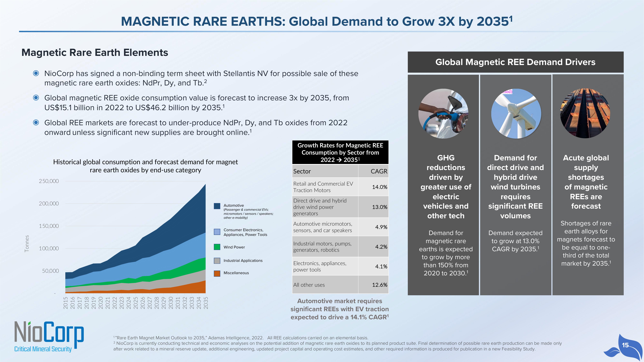Image resolution: width=644 pixels, height=362 pixels.
Task: Click the Miscellaneous orange legend swatch
Action: (x=217, y=274)
